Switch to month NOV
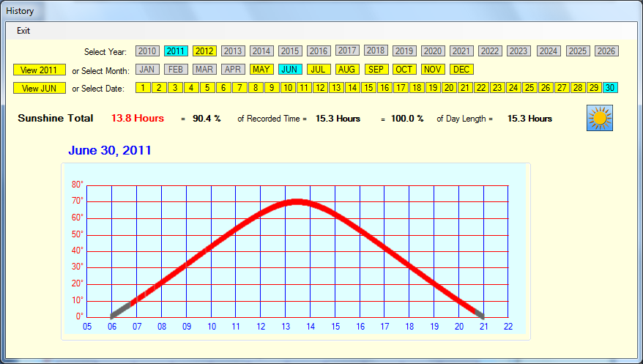Viewport: 643px width, 364px height. 433,70
